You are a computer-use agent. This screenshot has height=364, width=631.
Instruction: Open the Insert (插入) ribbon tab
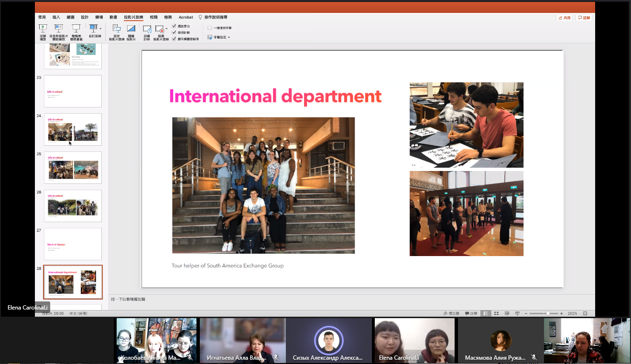tap(56, 17)
